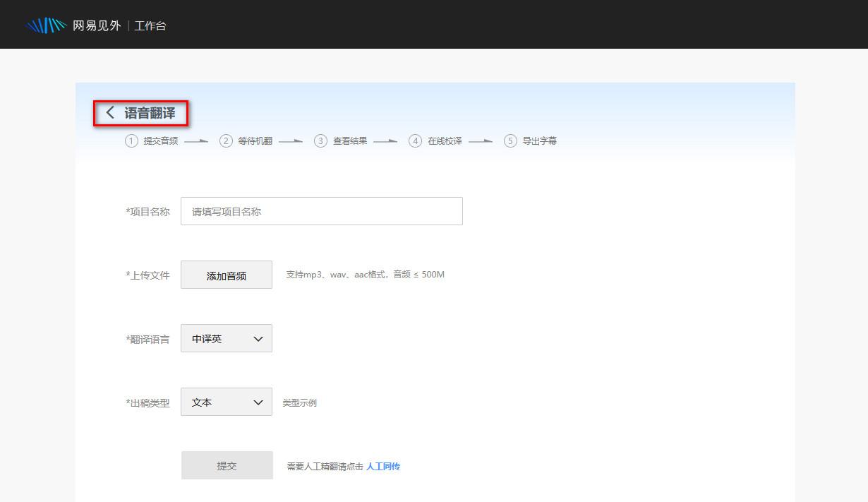This screenshot has width=868, height=502.
Task: Click step circle ④ 在线校译
Action: tap(415, 141)
